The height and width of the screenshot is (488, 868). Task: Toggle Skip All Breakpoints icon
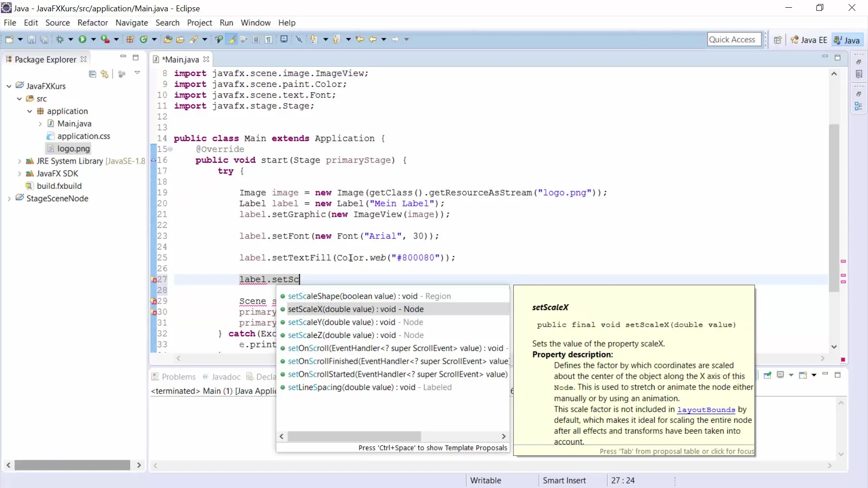point(299,39)
